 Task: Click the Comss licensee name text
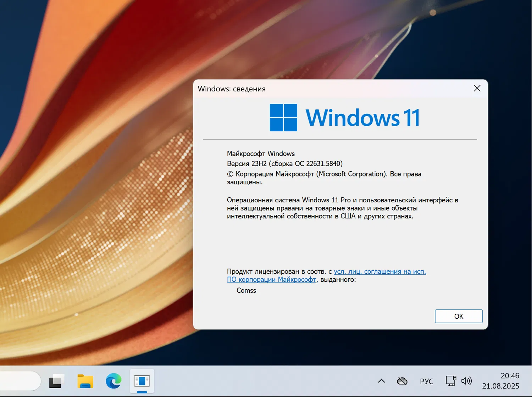(x=246, y=290)
